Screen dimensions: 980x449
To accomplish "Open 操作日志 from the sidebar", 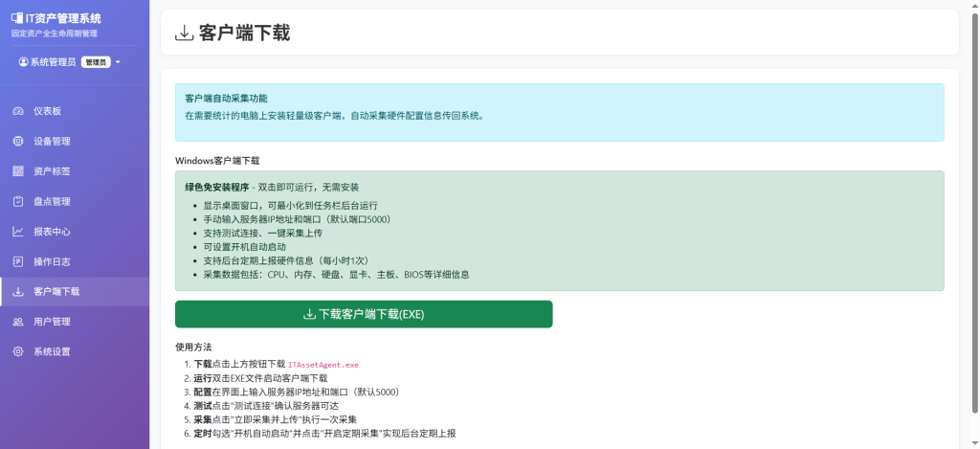I will coord(75,261).
